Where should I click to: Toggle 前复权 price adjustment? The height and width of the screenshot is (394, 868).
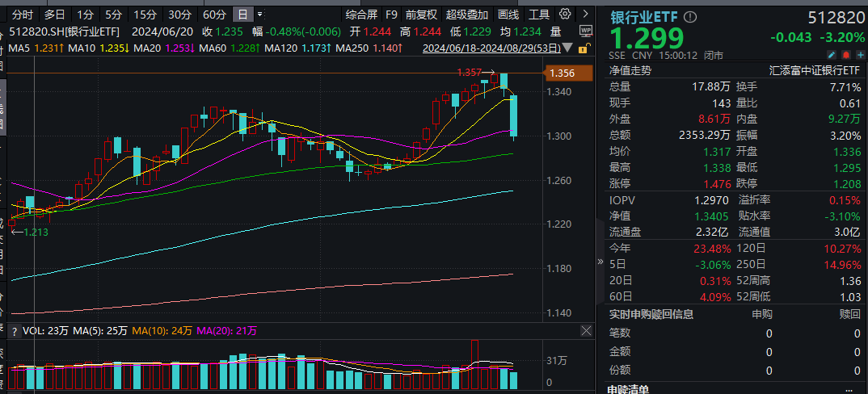coord(421,15)
